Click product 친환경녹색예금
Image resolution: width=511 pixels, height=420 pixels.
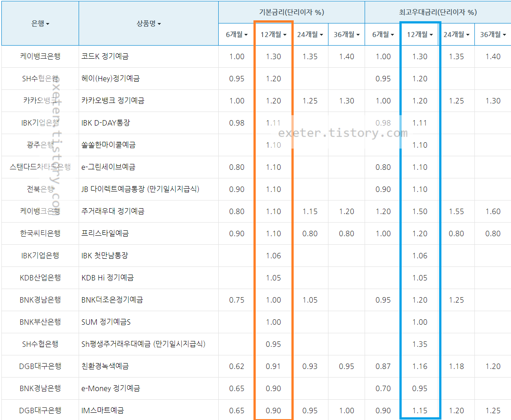[105, 366]
